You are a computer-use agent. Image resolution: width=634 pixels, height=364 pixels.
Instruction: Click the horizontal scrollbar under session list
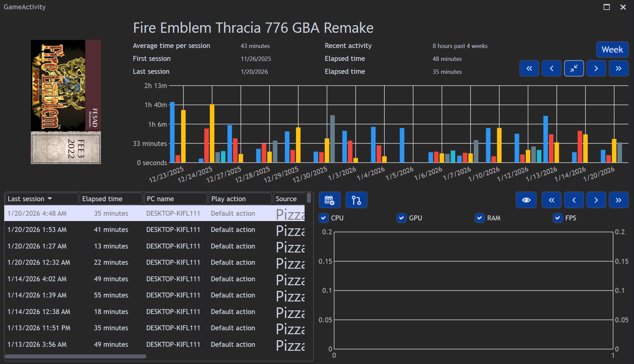pyautogui.click(x=75, y=356)
